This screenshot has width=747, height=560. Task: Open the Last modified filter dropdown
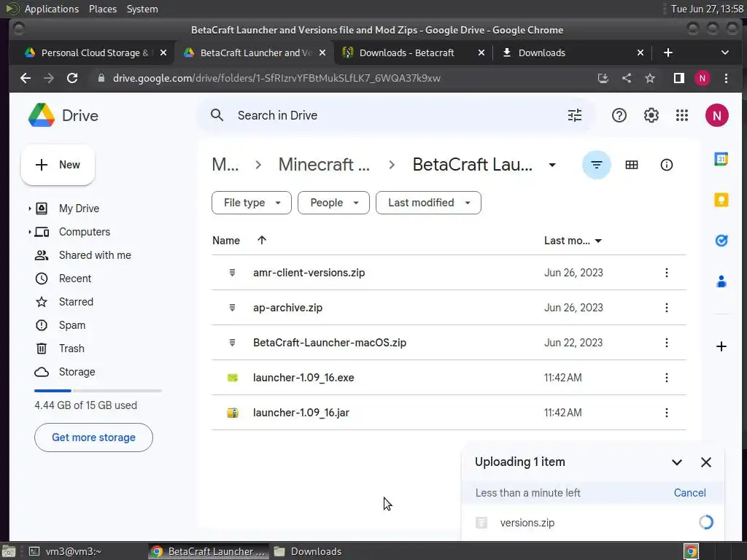[x=428, y=203]
